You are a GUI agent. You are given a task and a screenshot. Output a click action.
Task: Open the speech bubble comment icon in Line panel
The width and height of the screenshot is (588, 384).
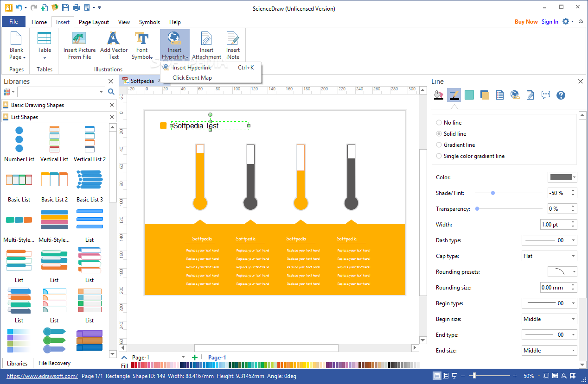tap(546, 95)
